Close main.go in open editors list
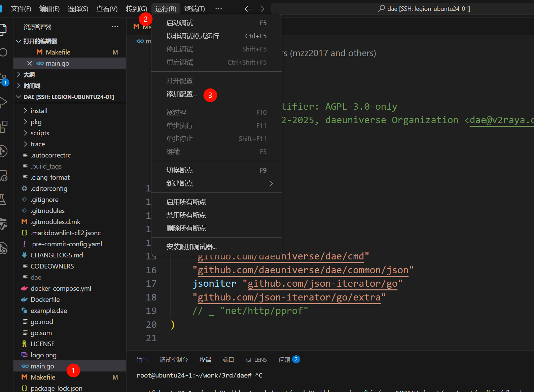The width and height of the screenshot is (534, 392). [30, 63]
